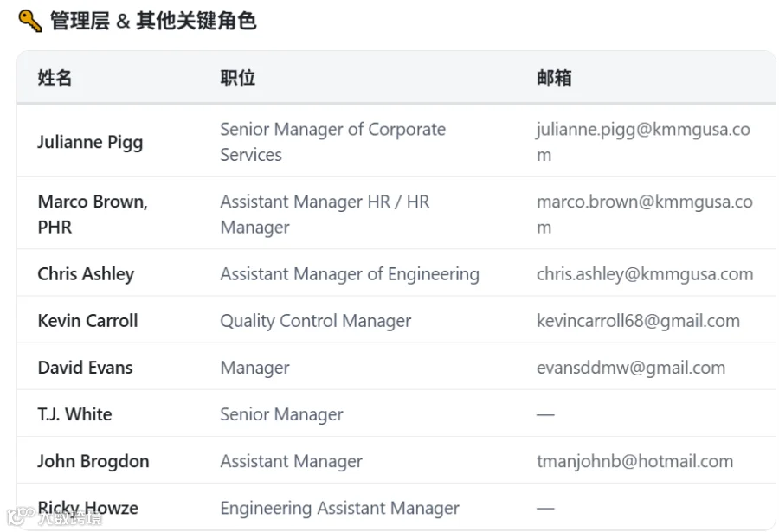Select the 邮箱 column header
The width and height of the screenshot is (779, 532).
(554, 78)
